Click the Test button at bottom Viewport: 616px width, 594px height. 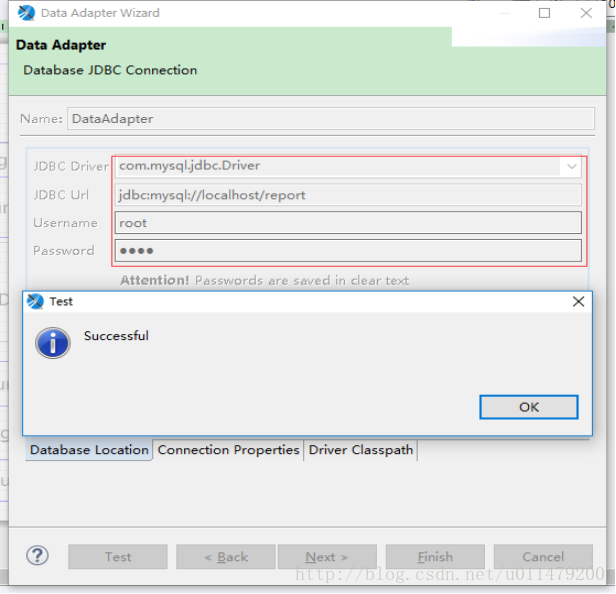tap(118, 557)
